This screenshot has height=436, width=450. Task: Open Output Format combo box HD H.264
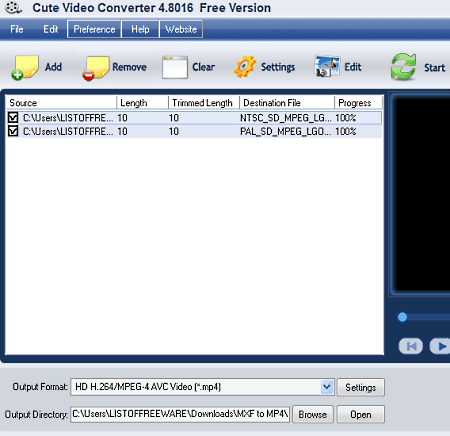[202, 387]
